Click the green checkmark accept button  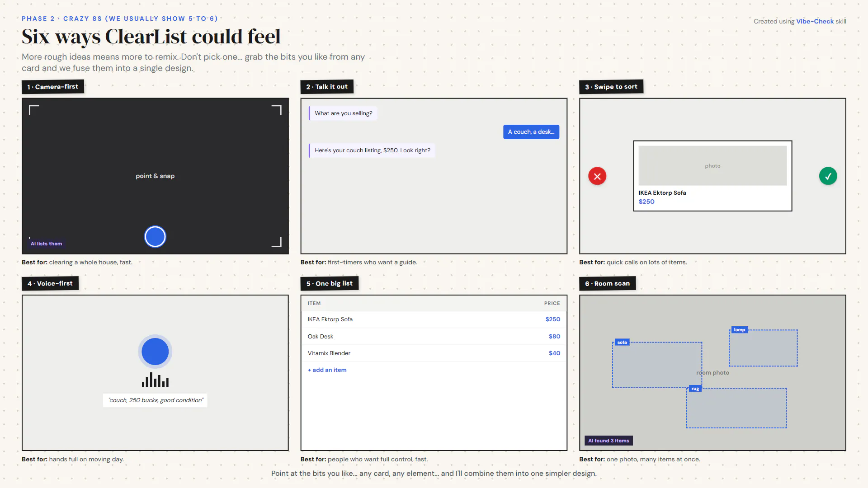(828, 176)
